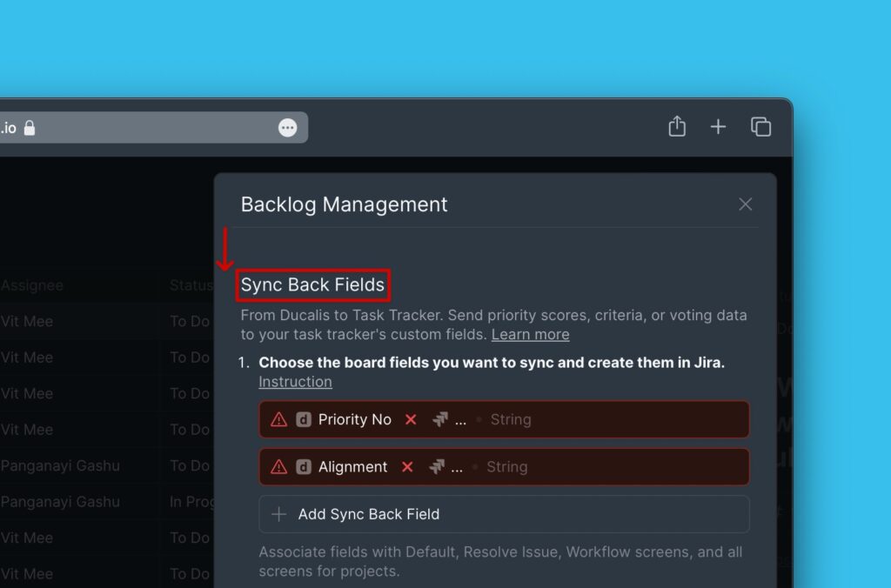Click the tab overview icon

pos(760,126)
